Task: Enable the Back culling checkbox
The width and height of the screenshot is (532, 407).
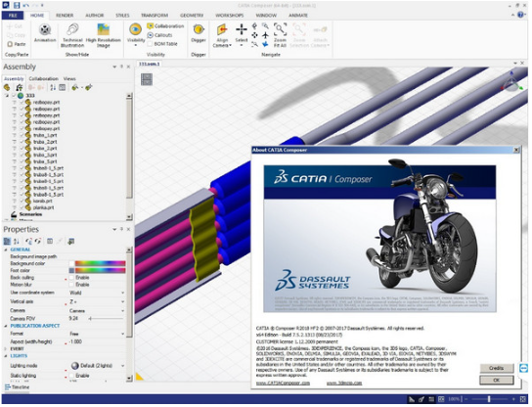Action: (71, 278)
